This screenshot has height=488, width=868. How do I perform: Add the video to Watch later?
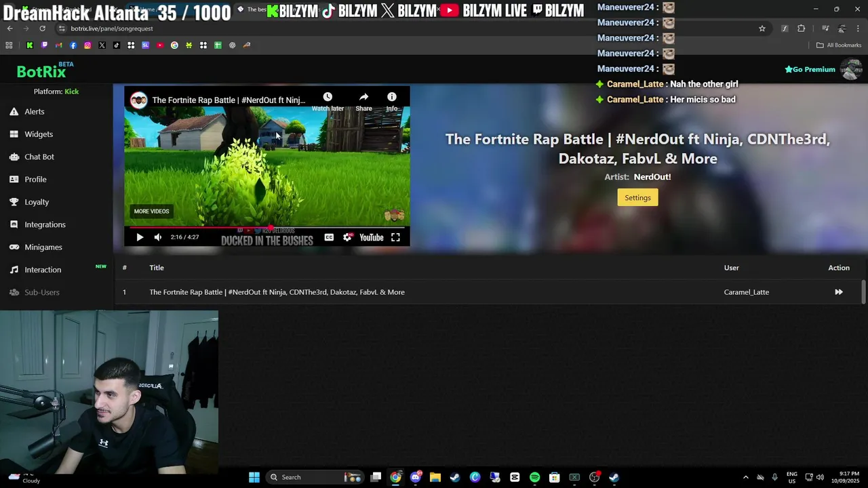[x=328, y=101]
